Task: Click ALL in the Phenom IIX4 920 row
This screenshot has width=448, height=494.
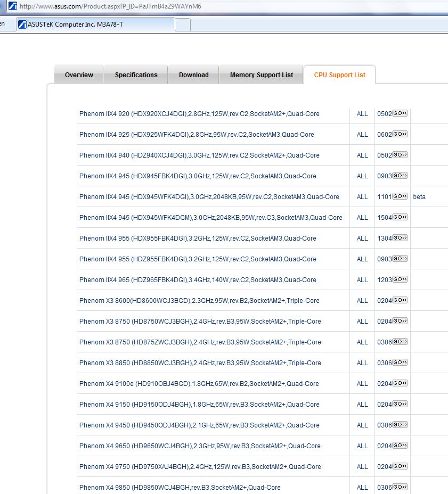Action: (362, 114)
